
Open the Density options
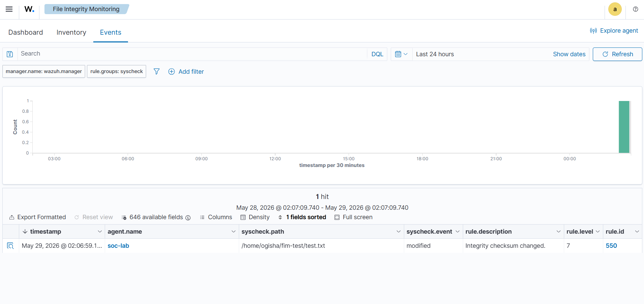tap(255, 217)
